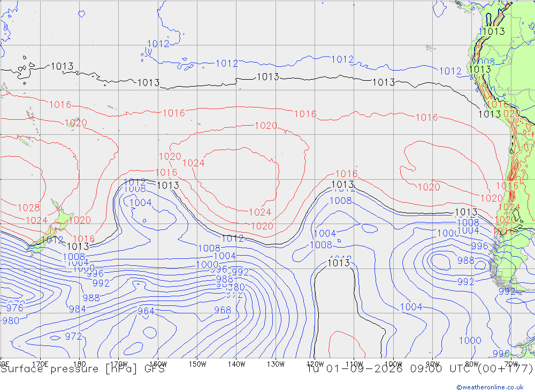Select the "100W" longitude label

(393, 364)
